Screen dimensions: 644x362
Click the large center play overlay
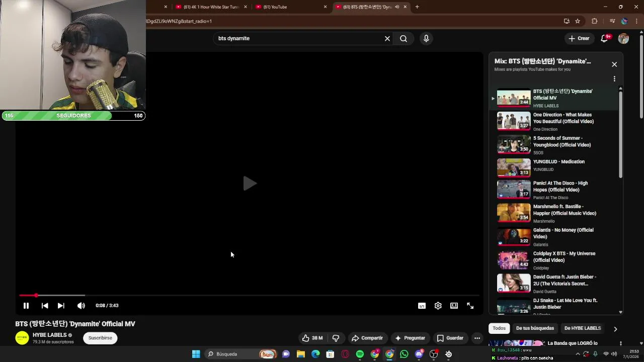coord(250,184)
